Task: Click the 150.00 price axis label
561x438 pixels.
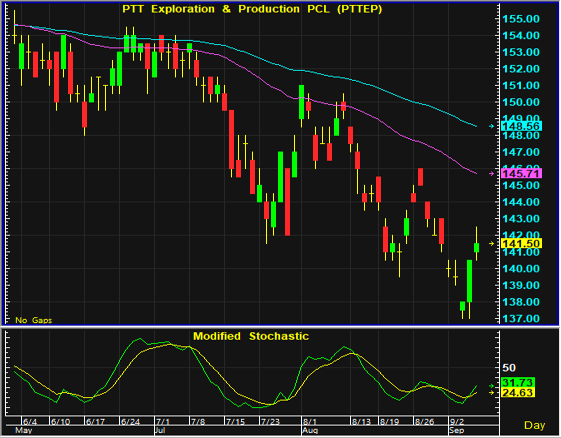Action: (x=521, y=102)
